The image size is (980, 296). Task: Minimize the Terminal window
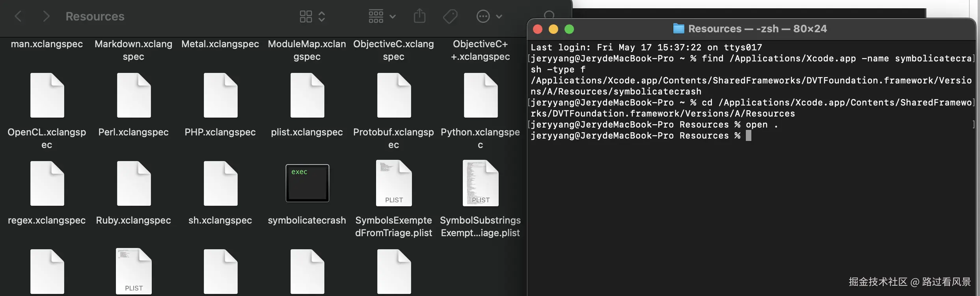[553, 29]
